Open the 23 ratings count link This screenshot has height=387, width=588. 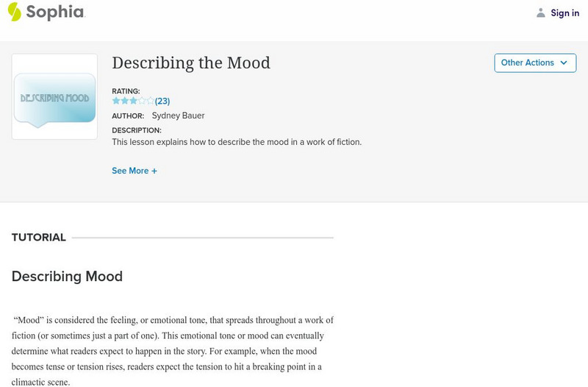[x=162, y=102]
